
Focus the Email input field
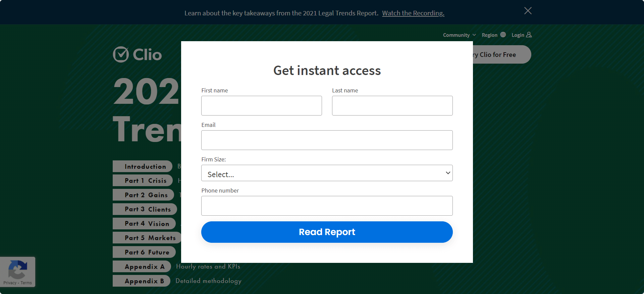pos(327,140)
